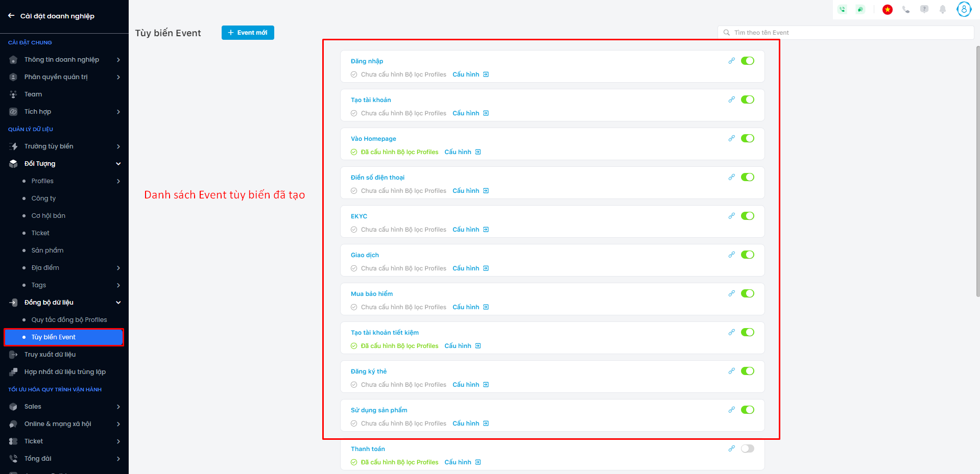Click the Vietnam flag language icon
This screenshot has height=474, width=980.
click(x=888, y=9)
